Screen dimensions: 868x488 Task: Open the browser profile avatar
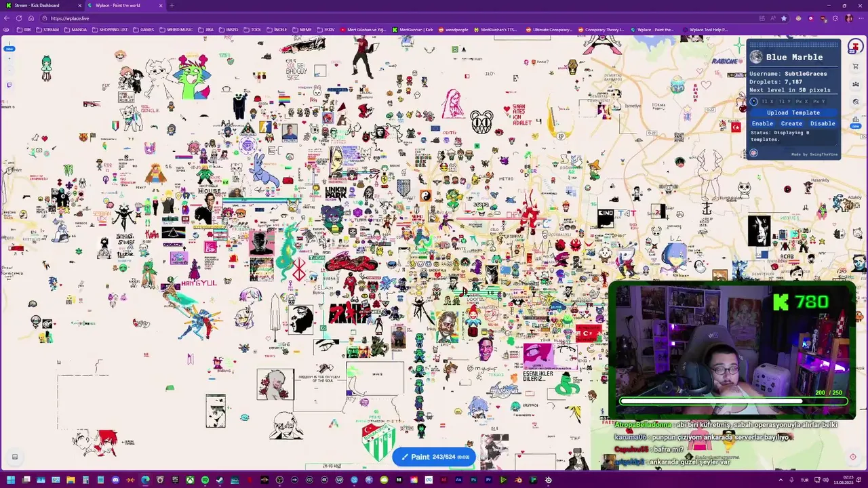[848, 18]
